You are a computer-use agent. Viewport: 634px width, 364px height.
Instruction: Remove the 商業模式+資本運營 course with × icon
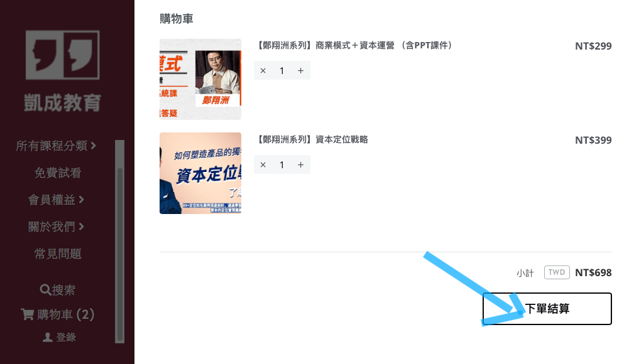coord(263,71)
